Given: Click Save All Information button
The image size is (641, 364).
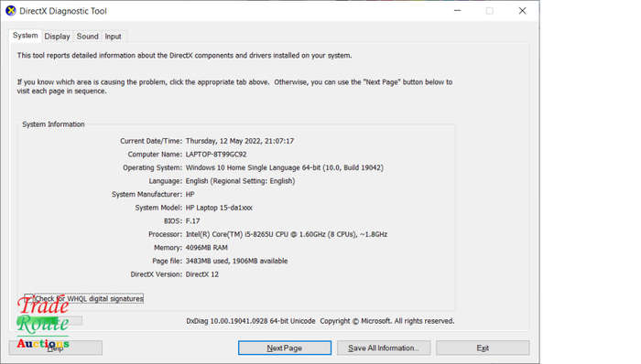Looking at the screenshot, I should click(384, 348).
